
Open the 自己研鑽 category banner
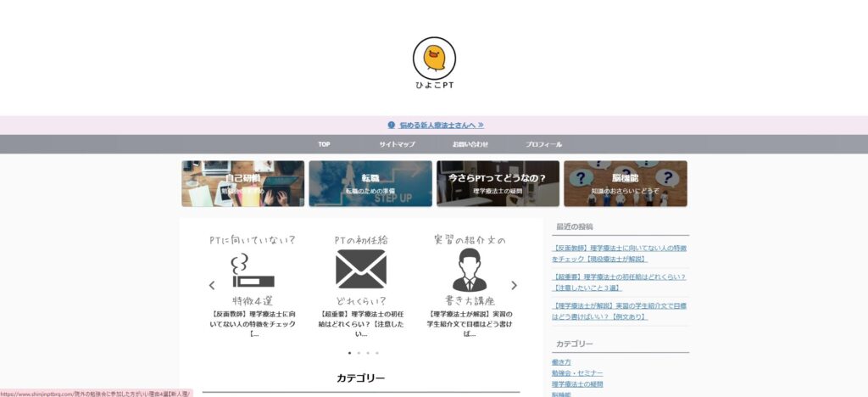click(243, 184)
